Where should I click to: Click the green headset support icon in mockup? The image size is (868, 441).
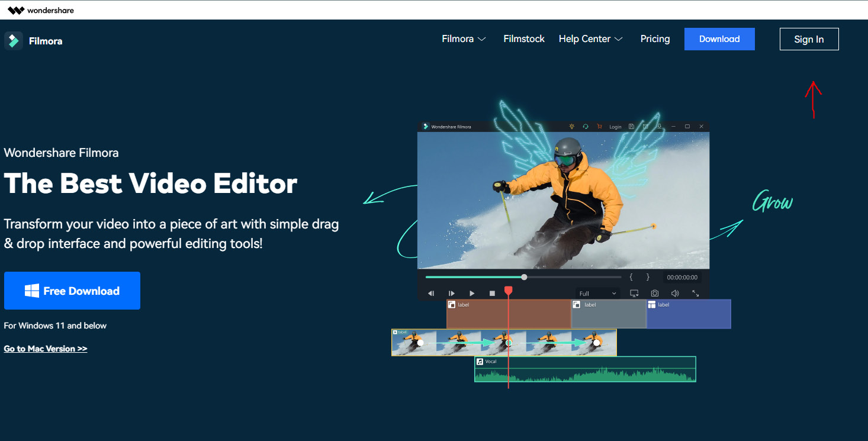[586, 127]
